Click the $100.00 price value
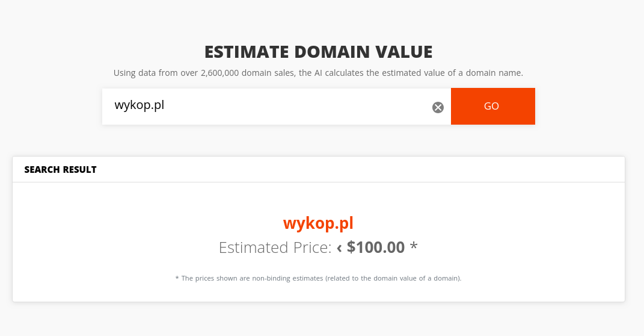 tap(375, 247)
